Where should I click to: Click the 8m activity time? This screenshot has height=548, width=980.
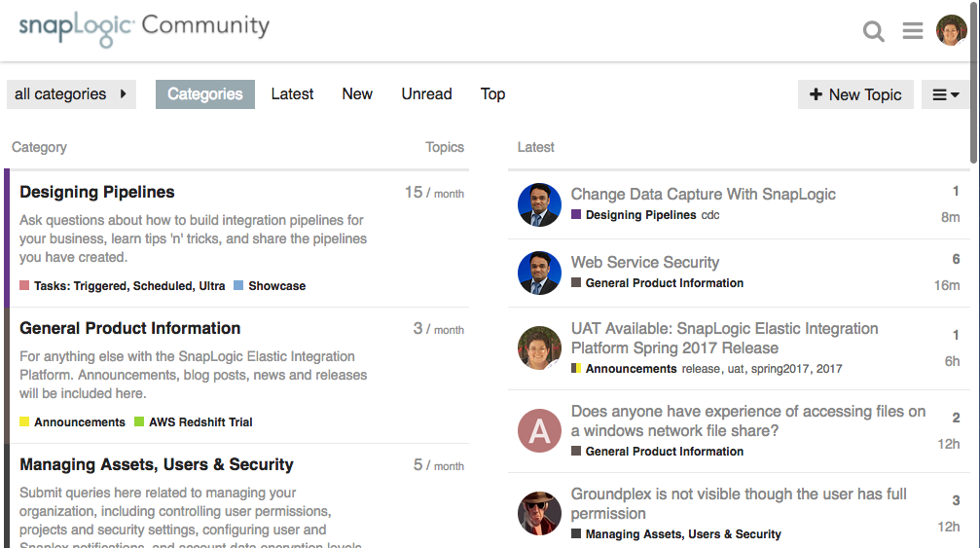point(950,217)
